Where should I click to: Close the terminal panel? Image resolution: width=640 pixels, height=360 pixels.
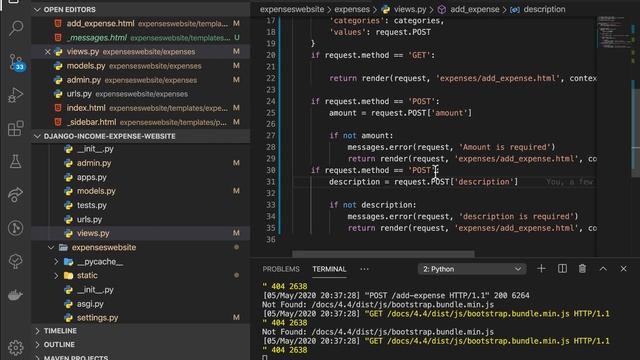click(x=623, y=269)
